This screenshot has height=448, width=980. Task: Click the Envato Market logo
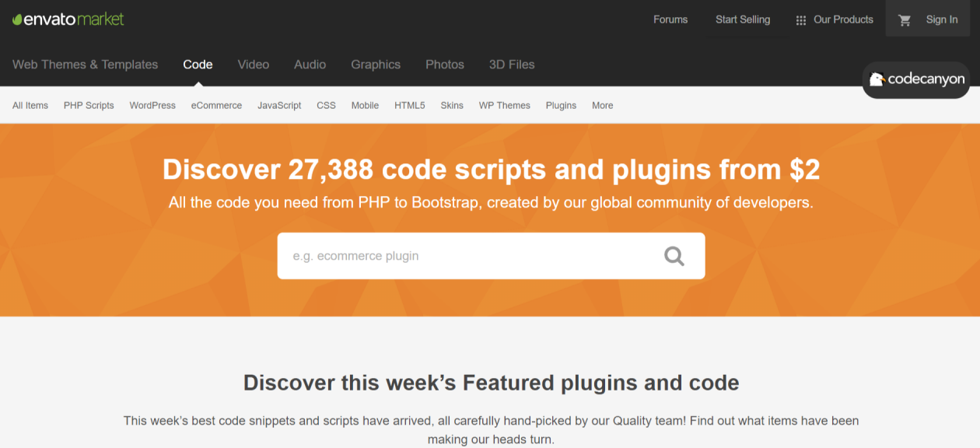(68, 19)
